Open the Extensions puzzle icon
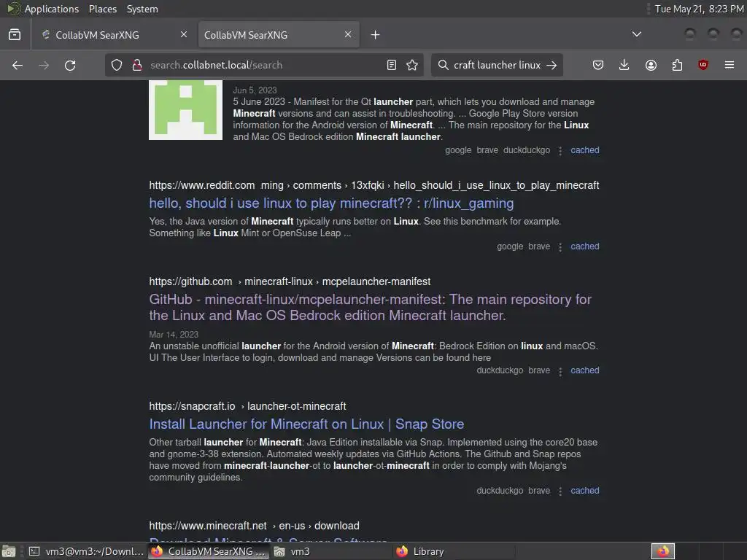 (677, 65)
